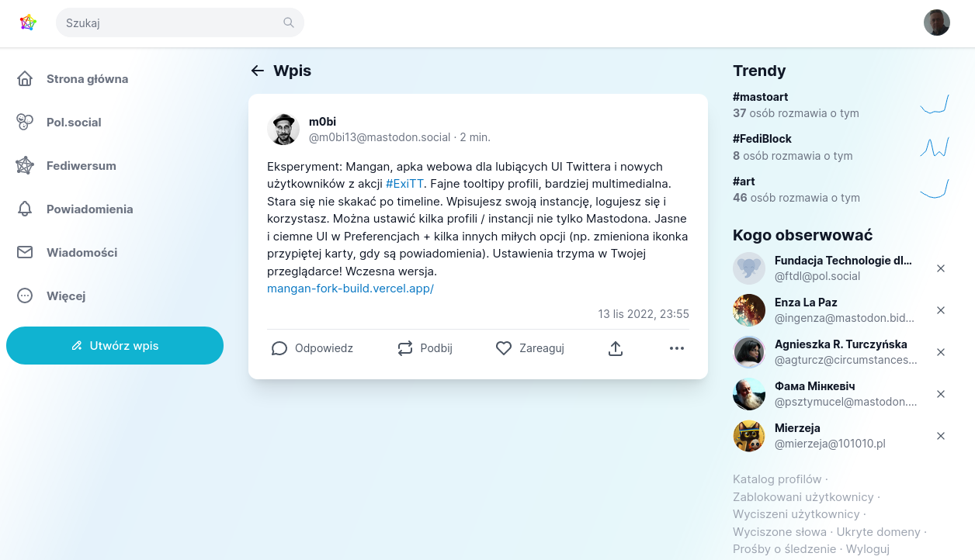
Task: Open Powiadomienia in sidebar
Action: click(x=89, y=209)
